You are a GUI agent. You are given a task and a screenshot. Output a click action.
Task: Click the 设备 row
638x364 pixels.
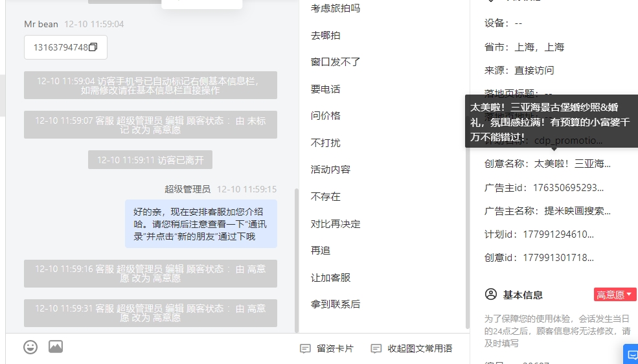click(x=503, y=23)
